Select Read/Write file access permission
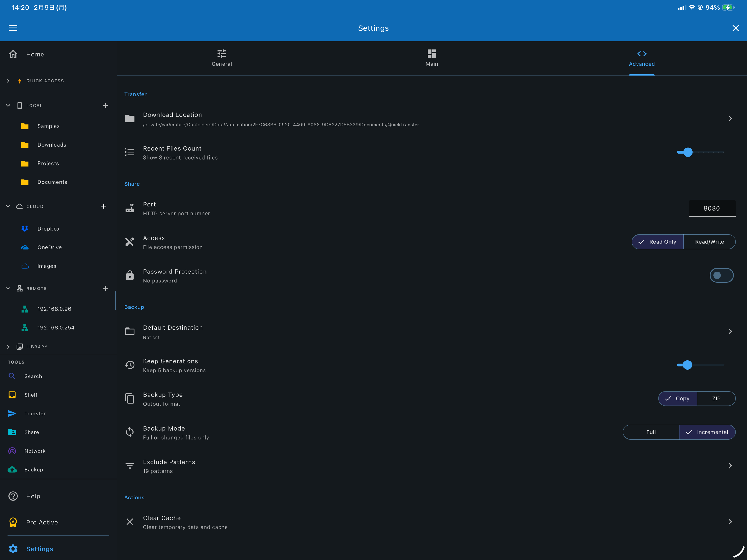The image size is (747, 560). pos(709,242)
